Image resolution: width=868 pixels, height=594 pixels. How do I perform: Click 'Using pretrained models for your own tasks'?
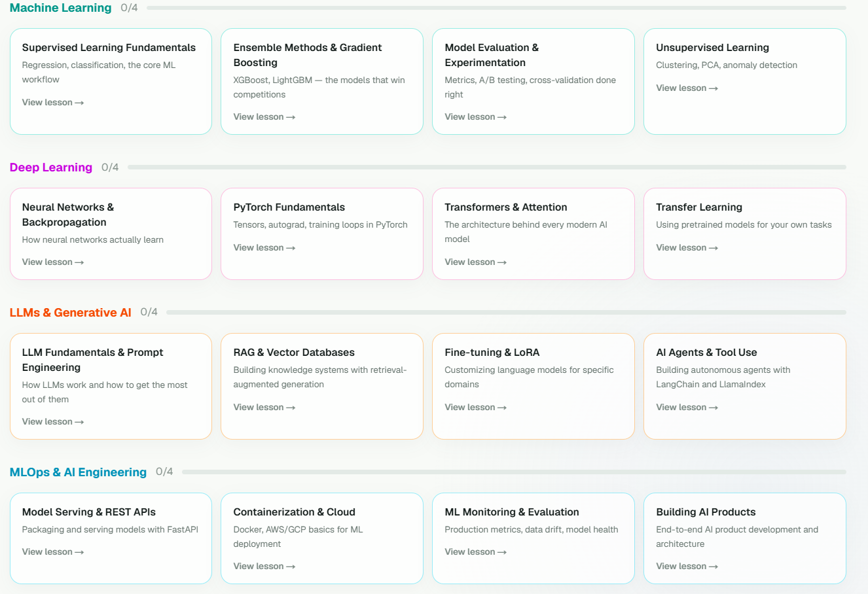coord(744,225)
